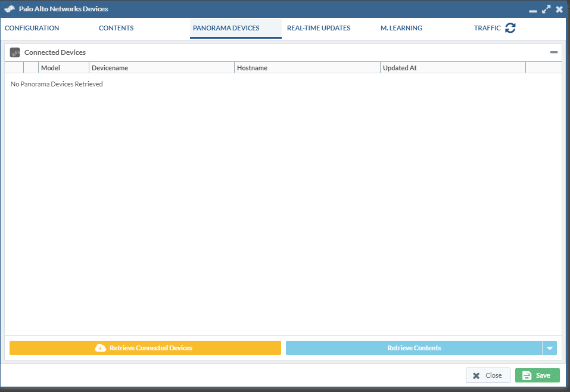This screenshot has width=570, height=392.
Task: Click the Save button
Action: point(537,375)
